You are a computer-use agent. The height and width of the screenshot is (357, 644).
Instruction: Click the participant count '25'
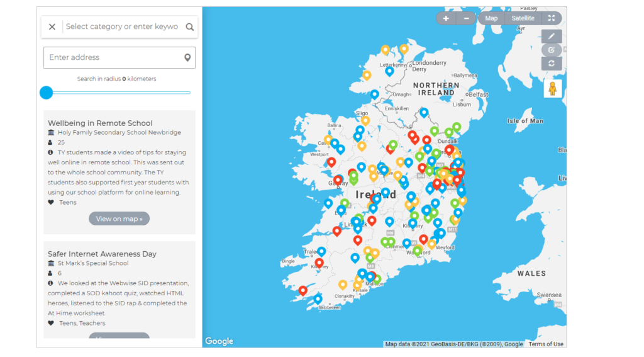pyautogui.click(x=61, y=142)
